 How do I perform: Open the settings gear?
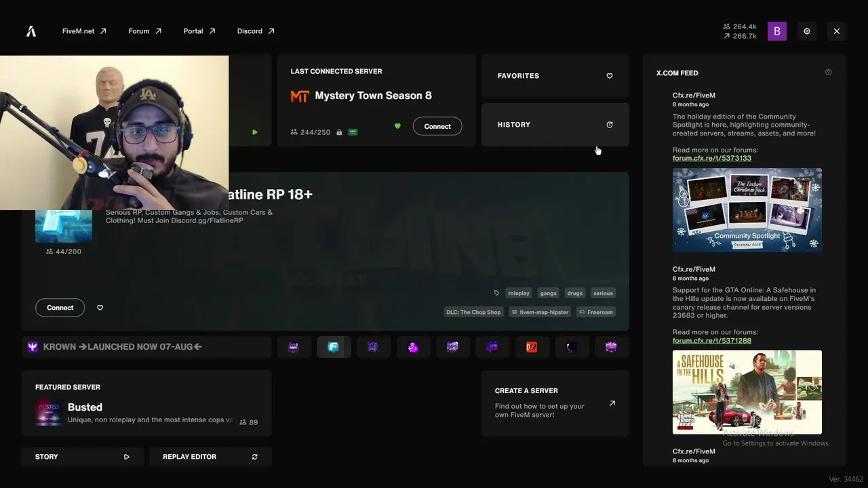(807, 31)
